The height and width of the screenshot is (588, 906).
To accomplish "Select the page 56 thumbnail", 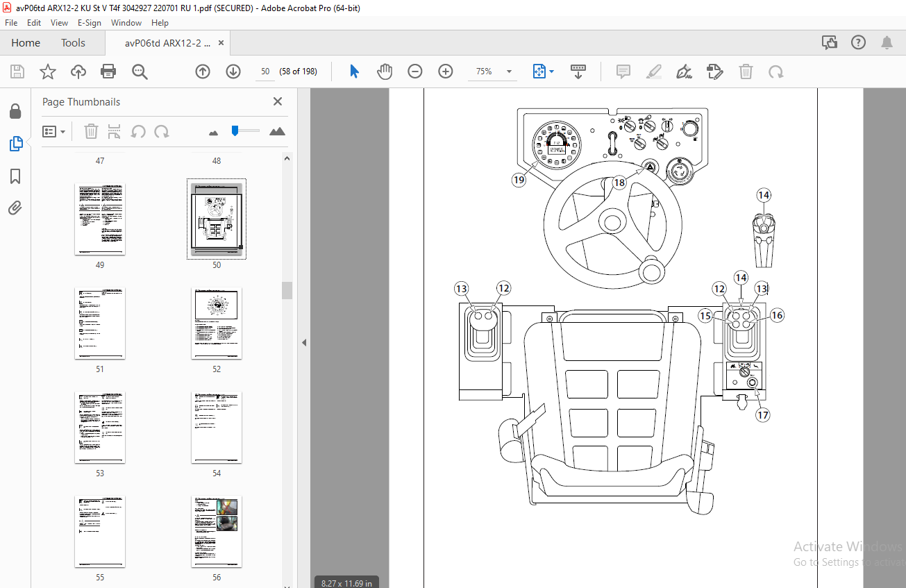I will (217, 532).
